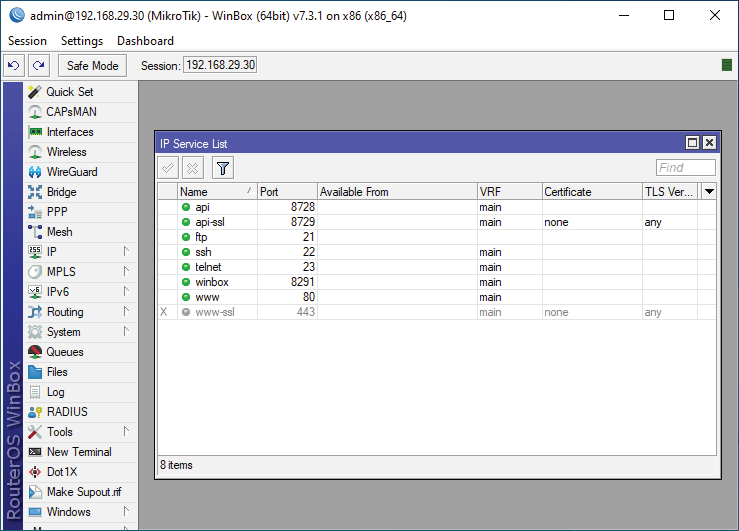Open the PPP sidebar item

click(x=81, y=212)
